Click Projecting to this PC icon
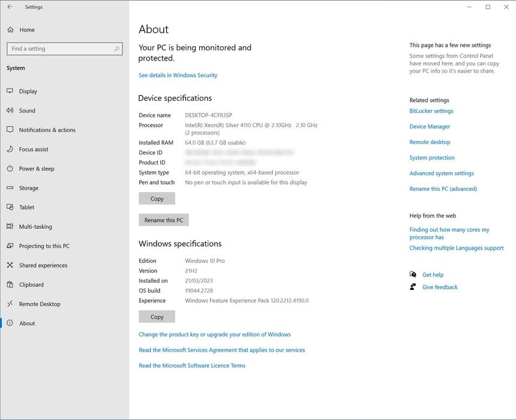 [x=10, y=245]
